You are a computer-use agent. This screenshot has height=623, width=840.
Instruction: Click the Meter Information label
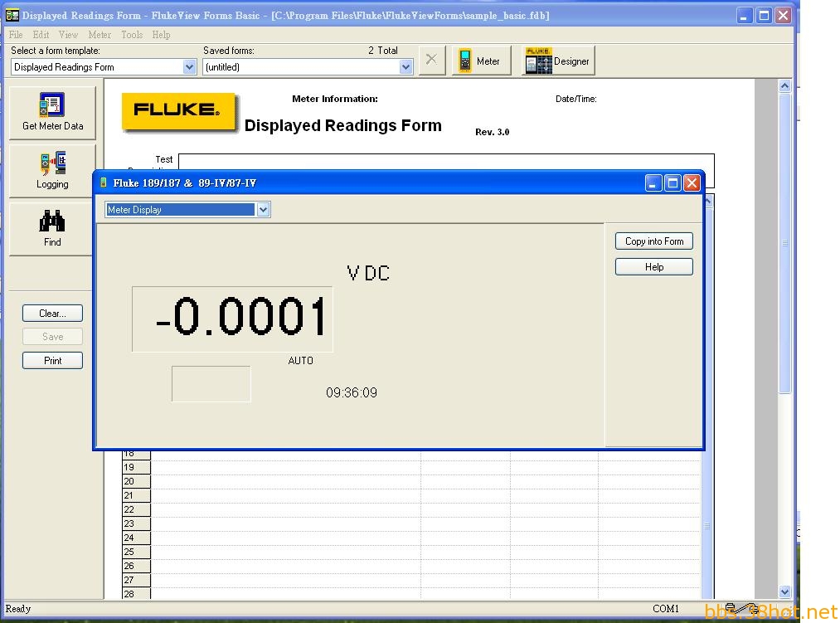tap(335, 99)
